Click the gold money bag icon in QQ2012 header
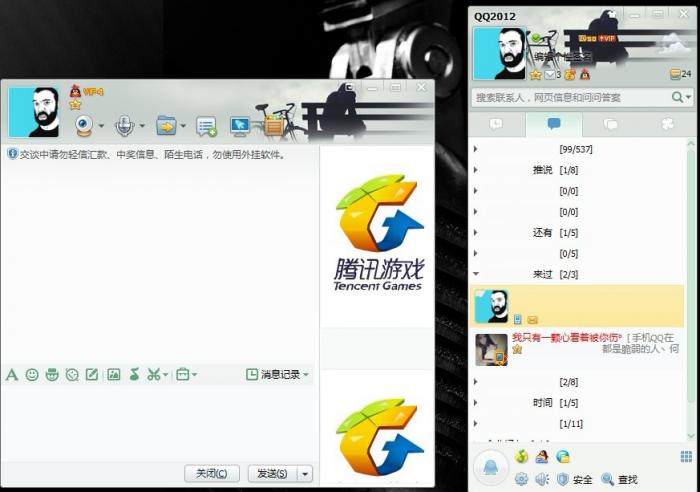The width and height of the screenshot is (700, 492). point(570,75)
